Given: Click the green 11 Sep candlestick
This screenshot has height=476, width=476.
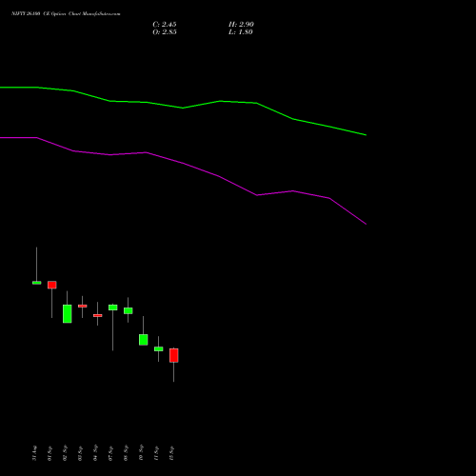Looking at the screenshot, I should [159, 348].
